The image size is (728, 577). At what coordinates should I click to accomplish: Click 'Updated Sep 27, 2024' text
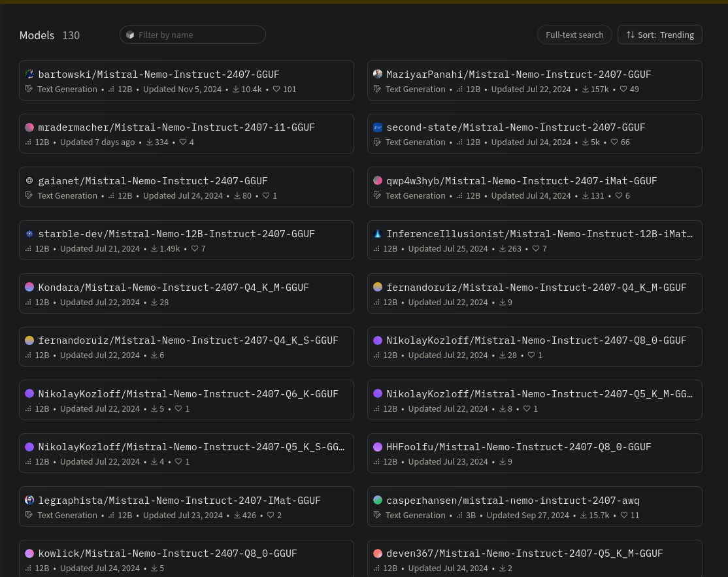[528, 516]
